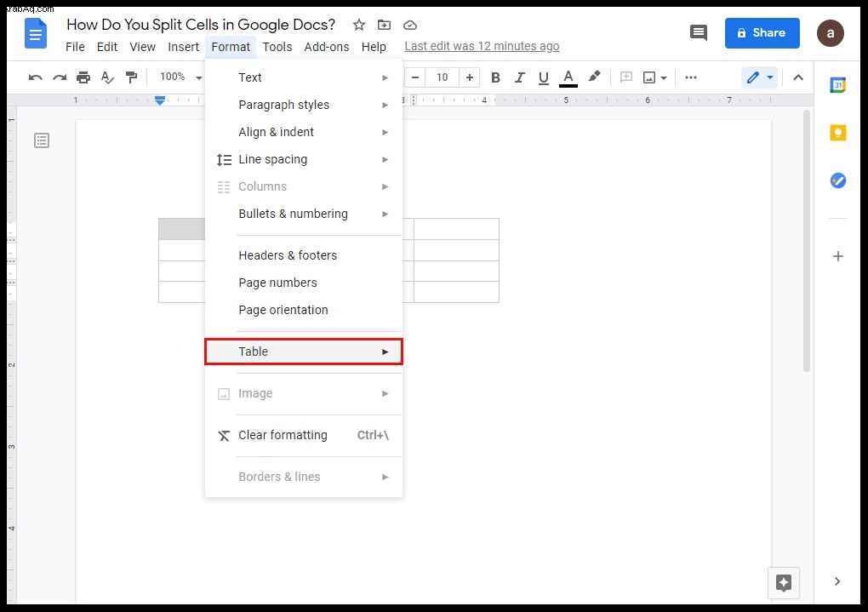Viewport: 868px width, 612px height.
Task: Click the move to folder icon
Action: pos(384,25)
